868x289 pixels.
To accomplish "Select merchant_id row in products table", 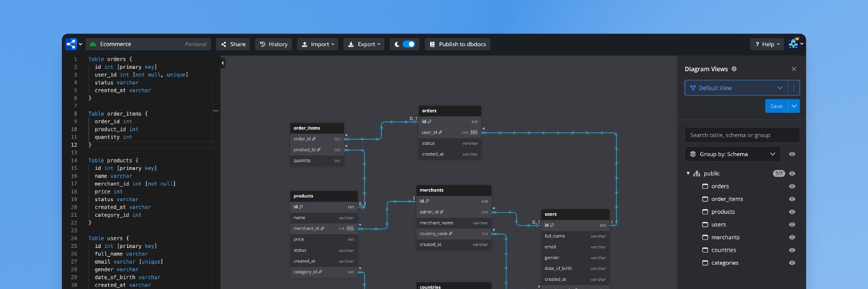I will 324,228.
